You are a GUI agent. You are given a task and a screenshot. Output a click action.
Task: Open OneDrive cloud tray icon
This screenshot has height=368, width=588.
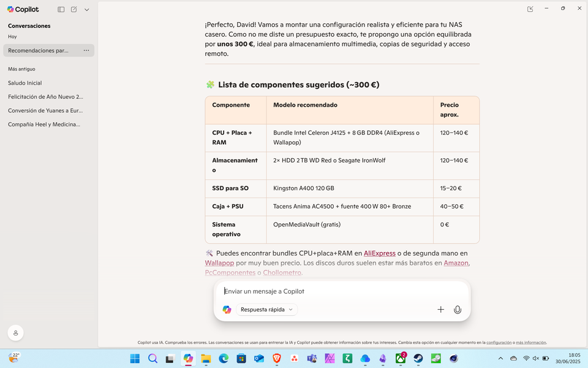514,359
